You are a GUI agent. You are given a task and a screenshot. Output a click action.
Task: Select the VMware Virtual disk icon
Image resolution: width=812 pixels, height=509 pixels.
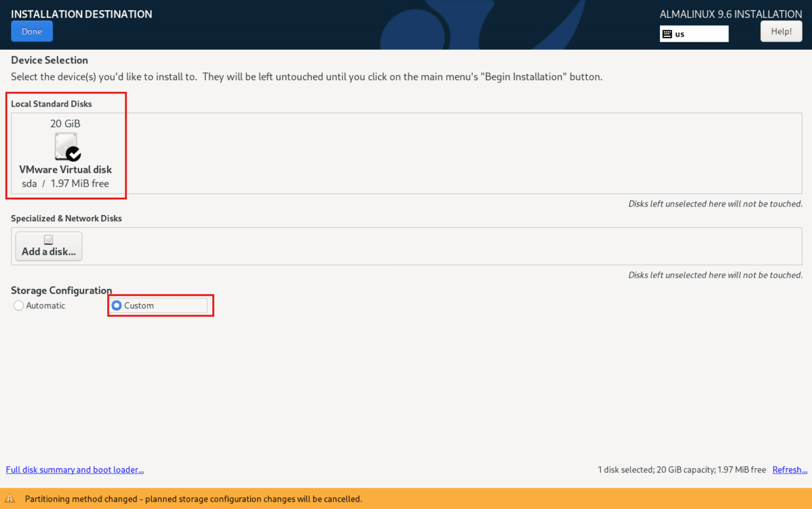point(67,146)
